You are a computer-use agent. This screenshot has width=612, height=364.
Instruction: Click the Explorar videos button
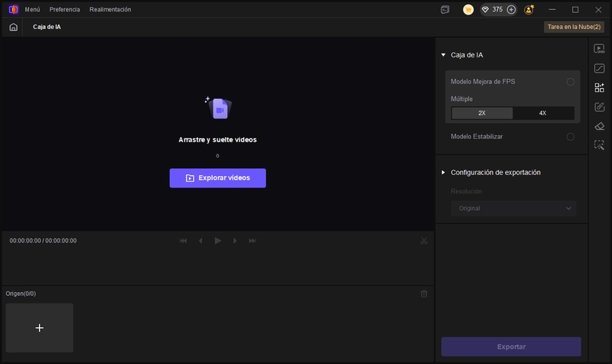pyautogui.click(x=217, y=178)
